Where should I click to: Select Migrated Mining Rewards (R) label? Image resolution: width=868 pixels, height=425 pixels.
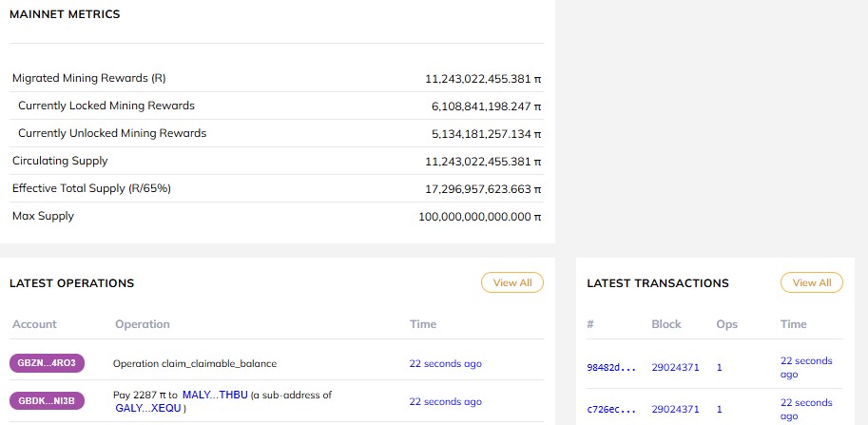tap(89, 78)
